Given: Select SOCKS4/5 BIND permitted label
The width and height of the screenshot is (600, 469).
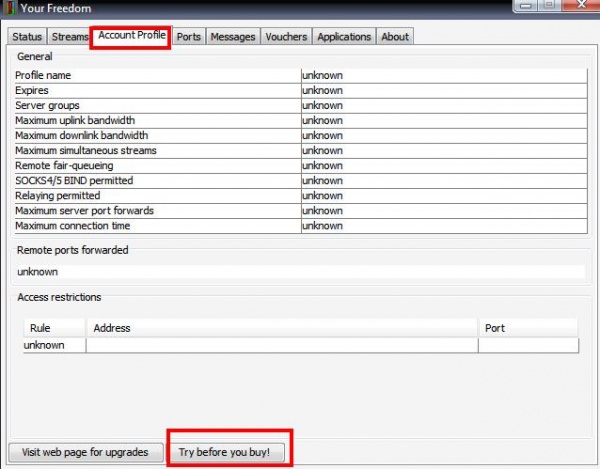Looking at the screenshot, I should pos(74,181).
